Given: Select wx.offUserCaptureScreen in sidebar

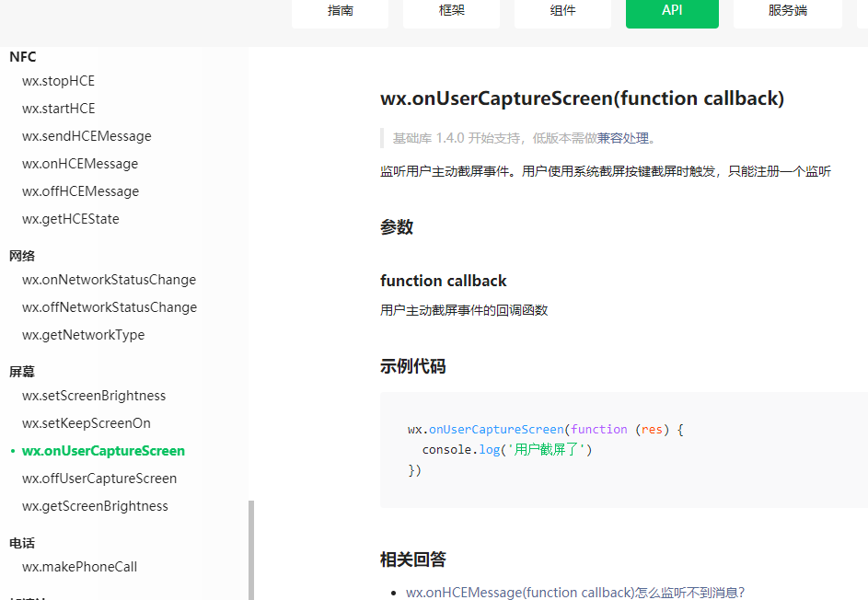Looking at the screenshot, I should point(99,479).
